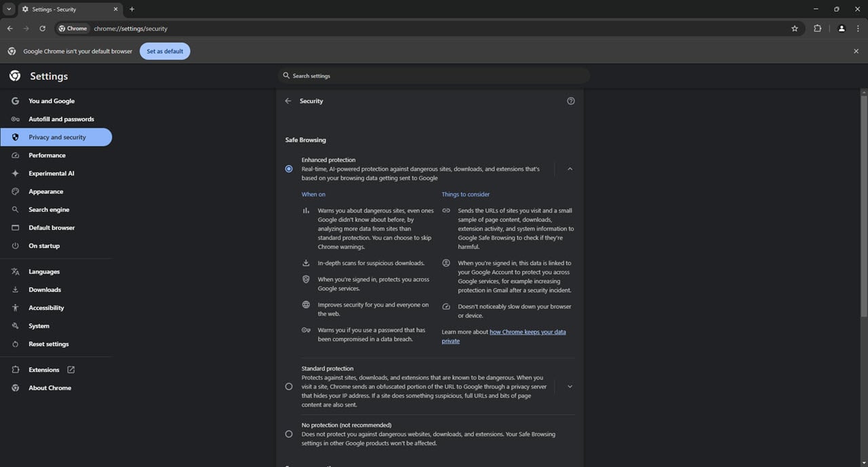
Task: Bookmark this page with the star icon
Action: click(x=795, y=29)
